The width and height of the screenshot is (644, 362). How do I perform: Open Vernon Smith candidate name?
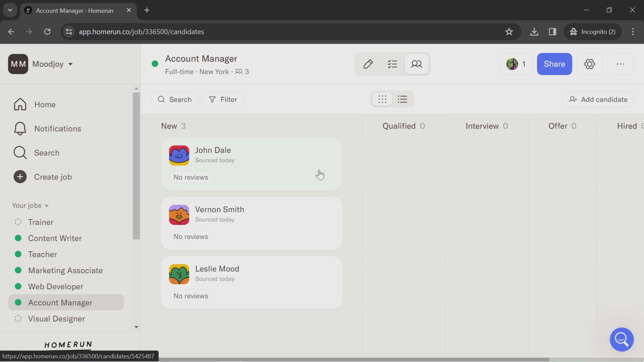point(220,209)
